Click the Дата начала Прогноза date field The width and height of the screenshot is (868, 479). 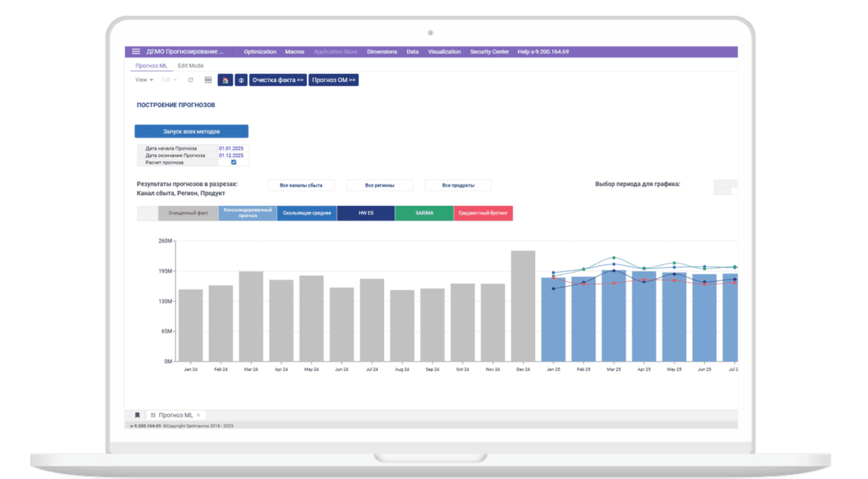pos(232,148)
